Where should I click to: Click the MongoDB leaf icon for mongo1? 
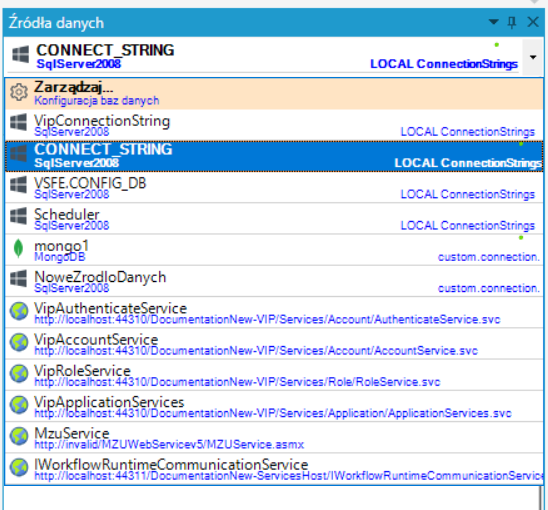coord(18,249)
